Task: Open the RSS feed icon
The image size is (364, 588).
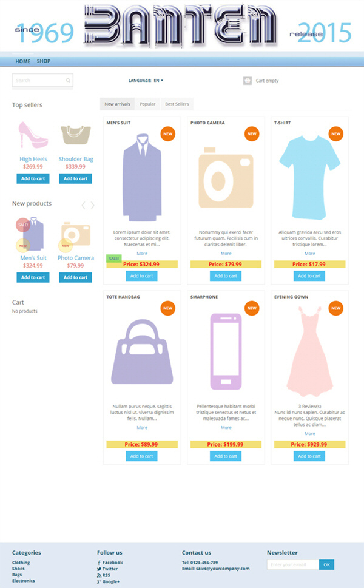Action: 99,575
